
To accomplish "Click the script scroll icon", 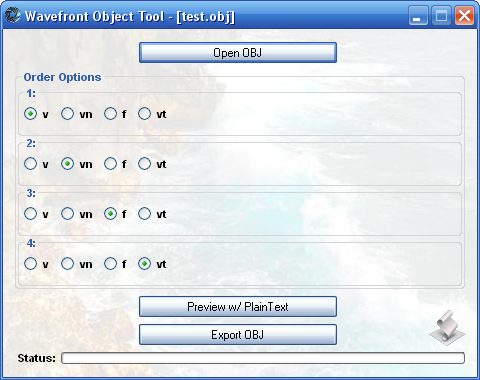I will [x=447, y=328].
